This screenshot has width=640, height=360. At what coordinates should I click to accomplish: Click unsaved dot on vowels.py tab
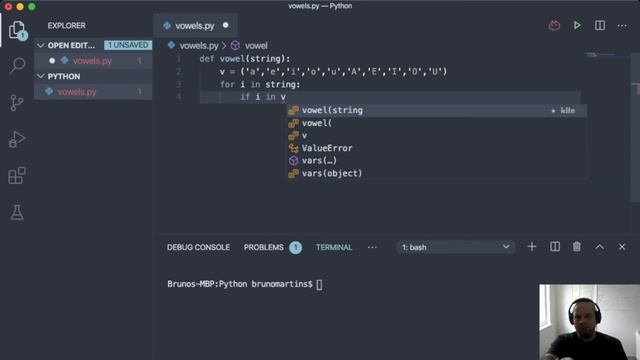tap(226, 25)
